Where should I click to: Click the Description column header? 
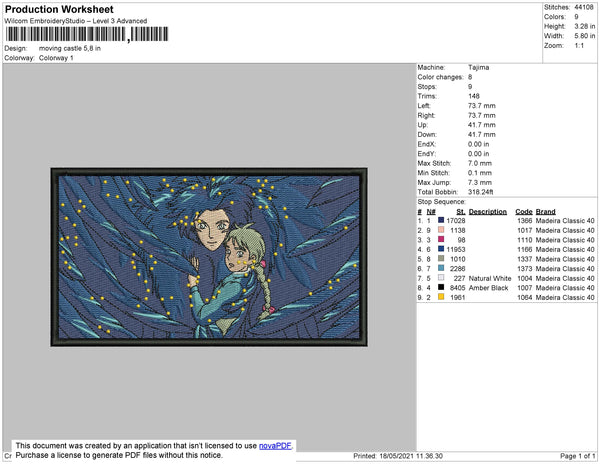click(488, 212)
